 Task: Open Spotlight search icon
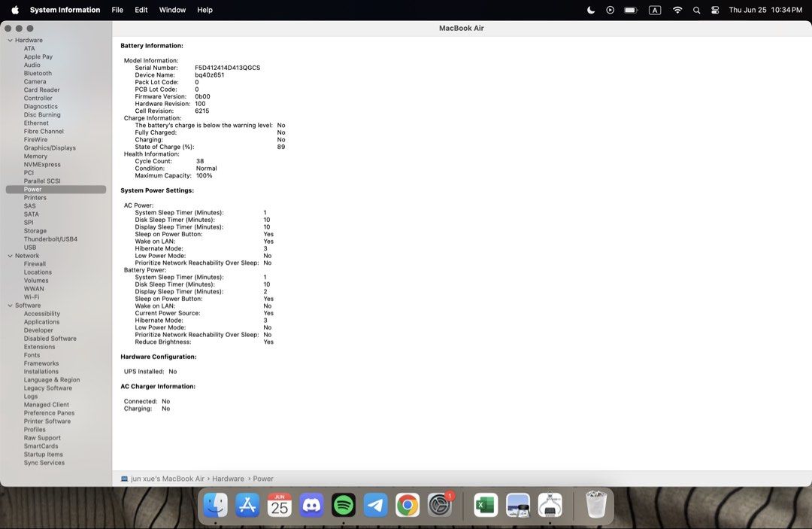coord(696,10)
